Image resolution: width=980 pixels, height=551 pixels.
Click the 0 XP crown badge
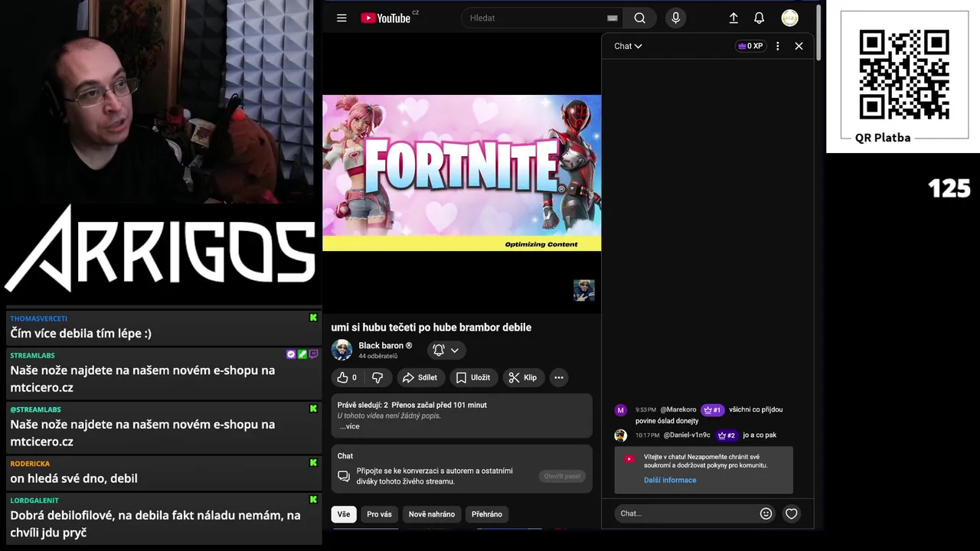(x=750, y=46)
